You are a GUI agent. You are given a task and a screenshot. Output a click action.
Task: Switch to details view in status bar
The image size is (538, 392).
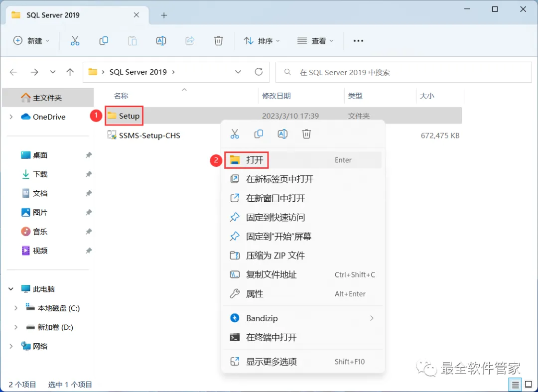[x=516, y=385]
